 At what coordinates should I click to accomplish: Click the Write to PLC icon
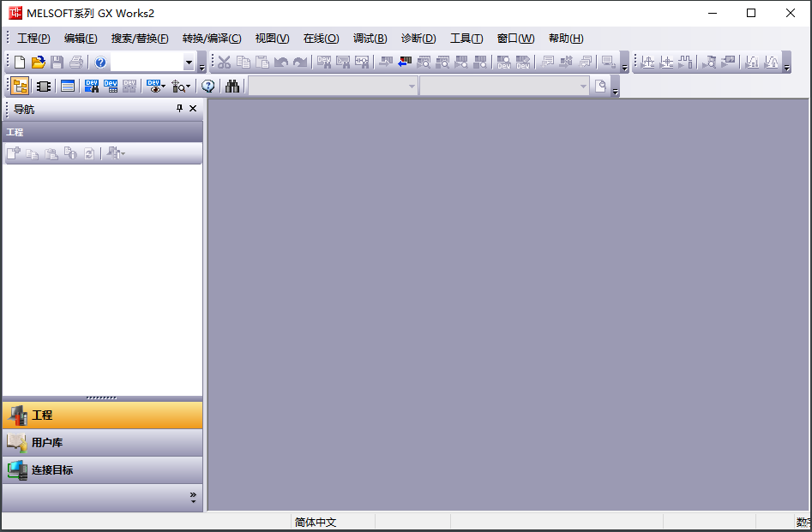pos(386,63)
